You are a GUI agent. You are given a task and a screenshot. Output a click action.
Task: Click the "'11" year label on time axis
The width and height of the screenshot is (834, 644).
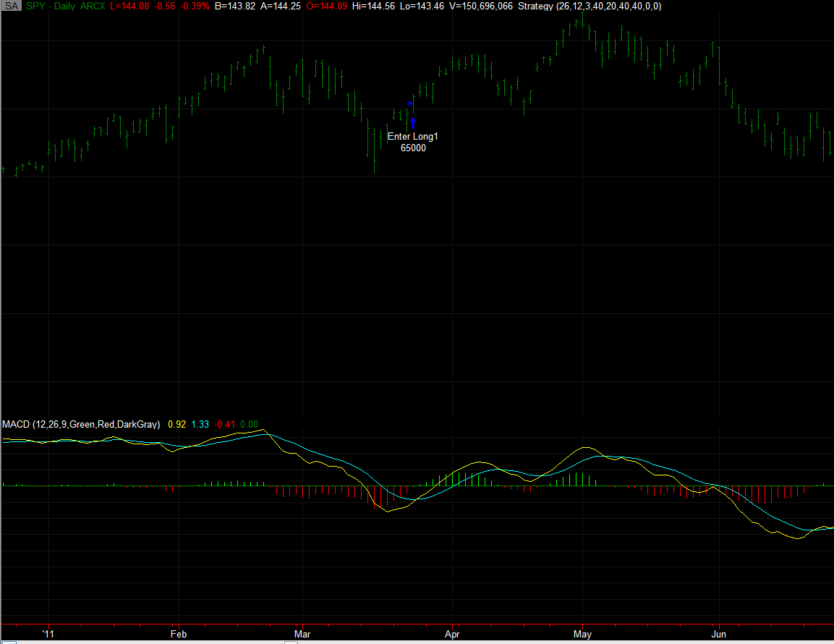point(48,634)
